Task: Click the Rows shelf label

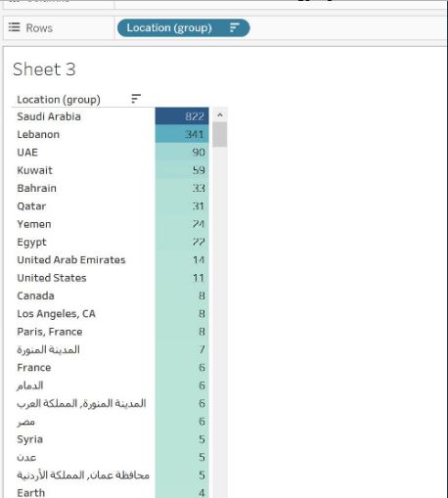Action: 39,28
